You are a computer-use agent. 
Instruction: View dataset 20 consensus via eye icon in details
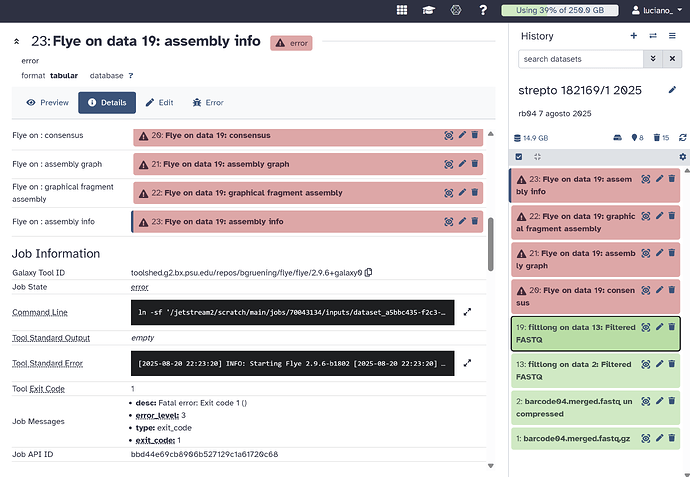[x=448, y=135]
